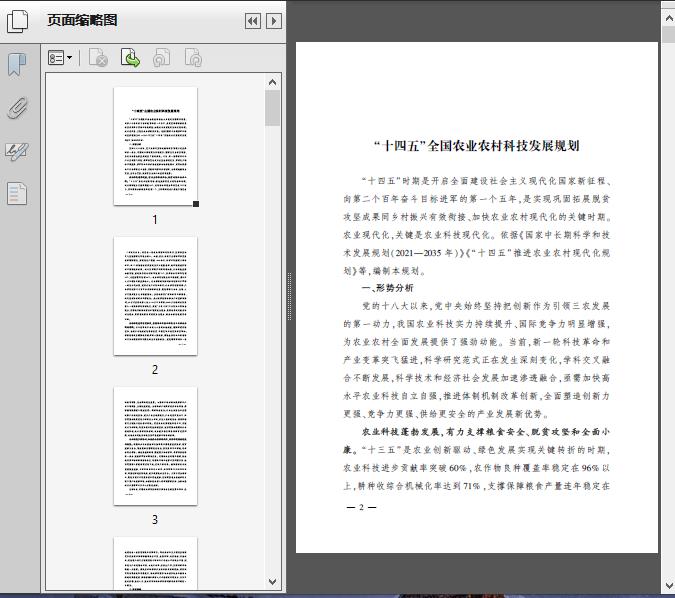Select page 2 thumbnail
675x598 pixels.
pyautogui.click(x=155, y=296)
